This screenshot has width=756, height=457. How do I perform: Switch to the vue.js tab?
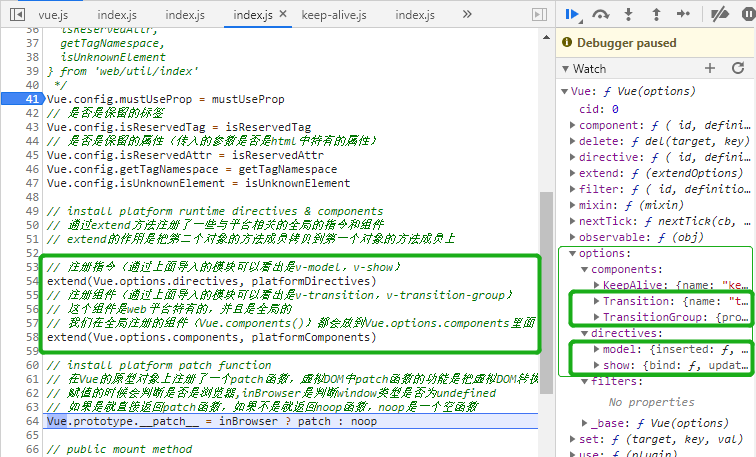[53, 15]
